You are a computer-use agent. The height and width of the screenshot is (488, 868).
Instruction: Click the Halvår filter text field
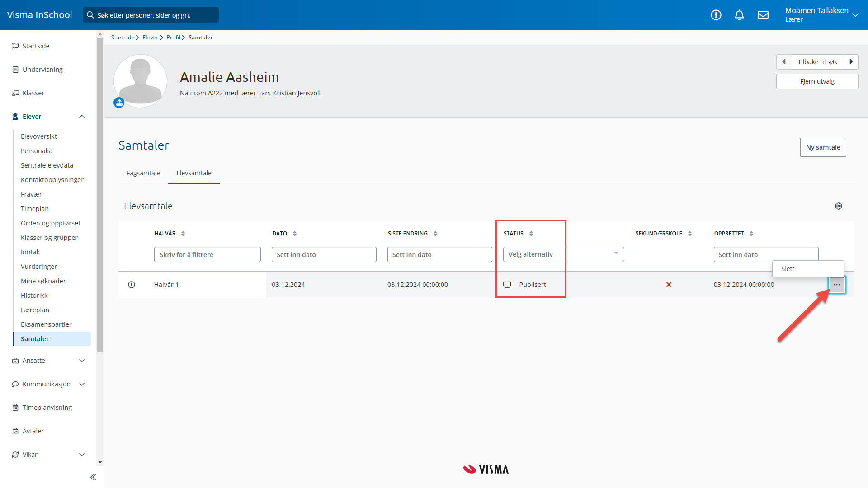coord(207,254)
